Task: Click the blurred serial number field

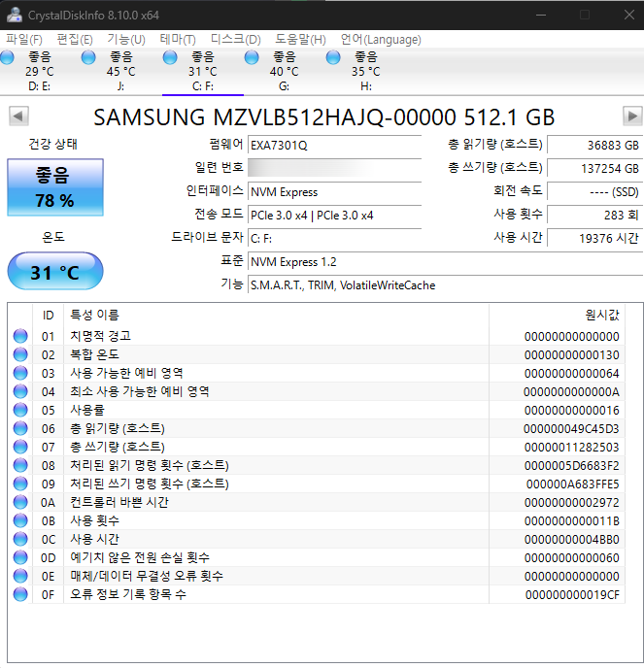Action: click(x=334, y=168)
